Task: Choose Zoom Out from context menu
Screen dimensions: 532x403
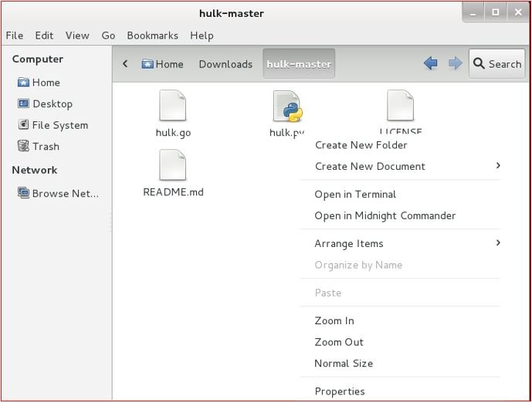Action: point(401,342)
